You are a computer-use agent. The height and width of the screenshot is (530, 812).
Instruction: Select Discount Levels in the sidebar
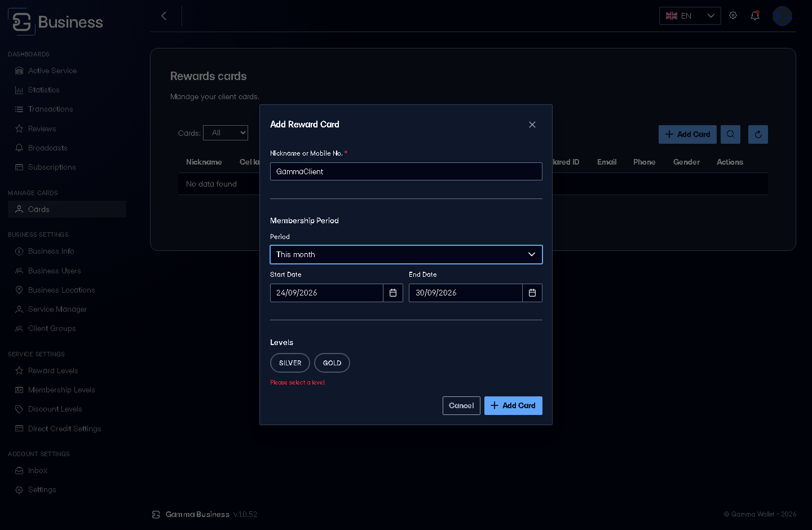click(67, 409)
